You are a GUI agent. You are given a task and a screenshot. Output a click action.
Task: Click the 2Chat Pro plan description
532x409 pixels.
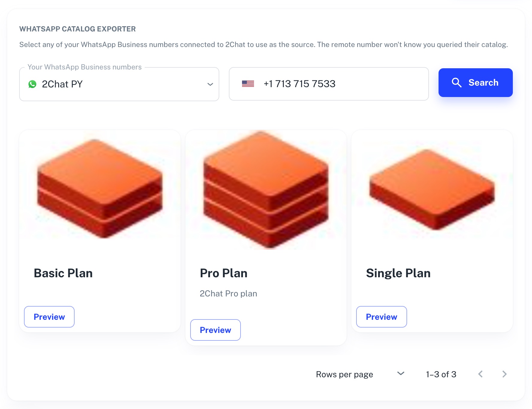(228, 293)
